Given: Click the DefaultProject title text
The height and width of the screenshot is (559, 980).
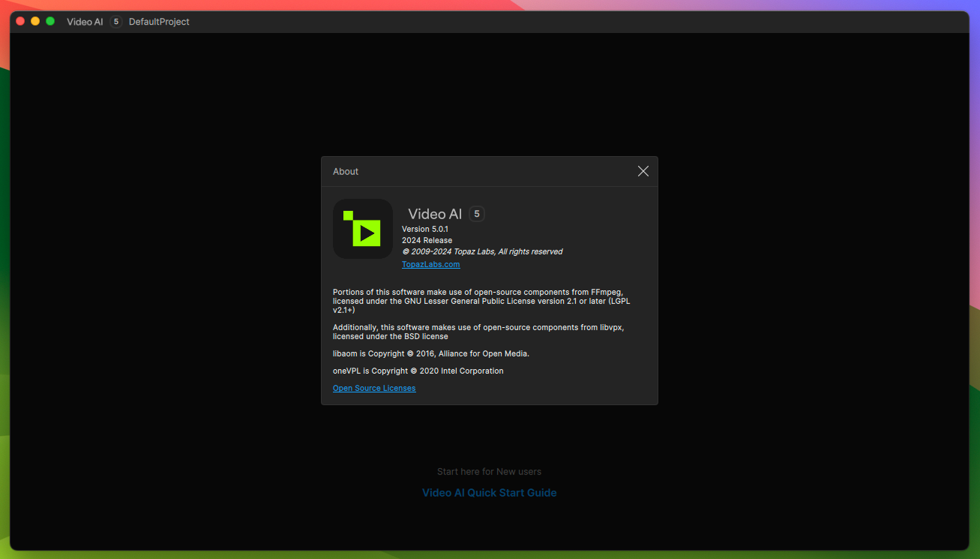Looking at the screenshot, I should (159, 22).
